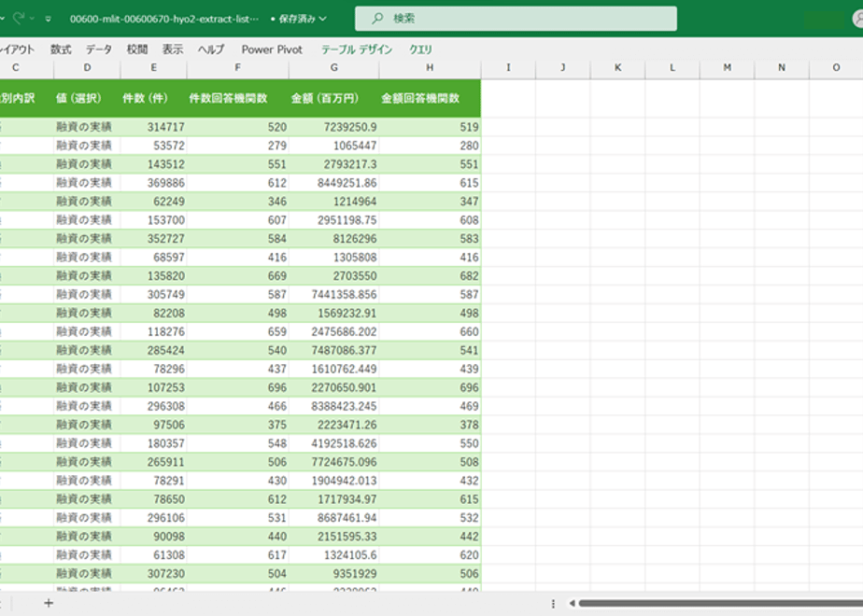Select cell with value 97506

tap(153, 425)
